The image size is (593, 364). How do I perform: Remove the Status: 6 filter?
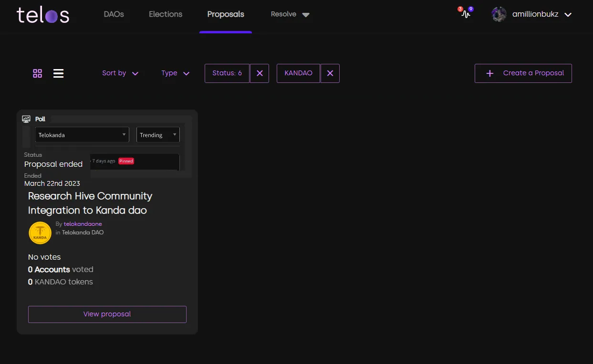pos(260,73)
